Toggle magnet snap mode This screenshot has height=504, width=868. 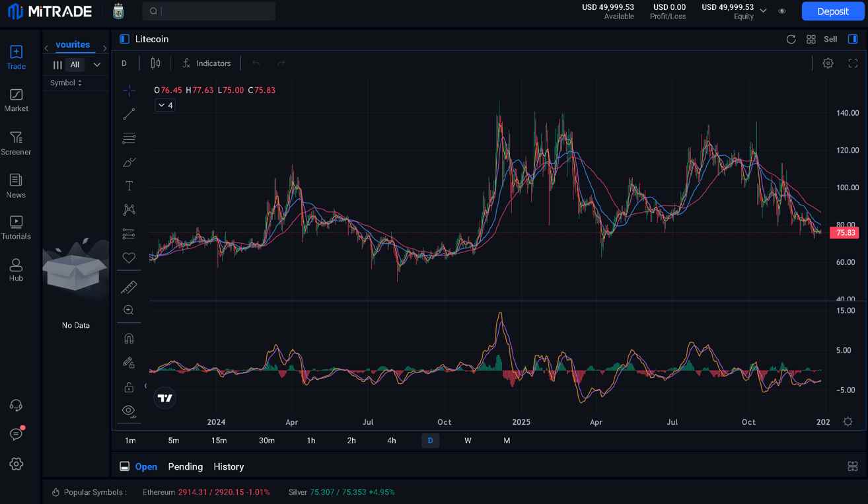click(x=129, y=338)
